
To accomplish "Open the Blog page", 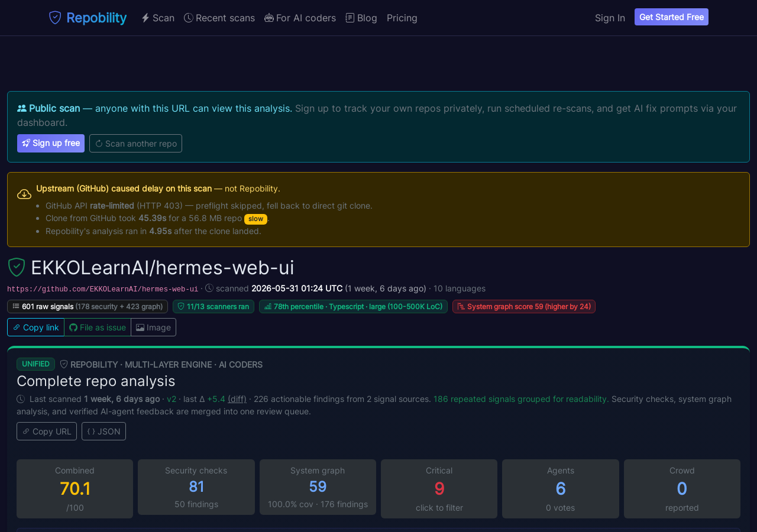I will click(x=361, y=18).
